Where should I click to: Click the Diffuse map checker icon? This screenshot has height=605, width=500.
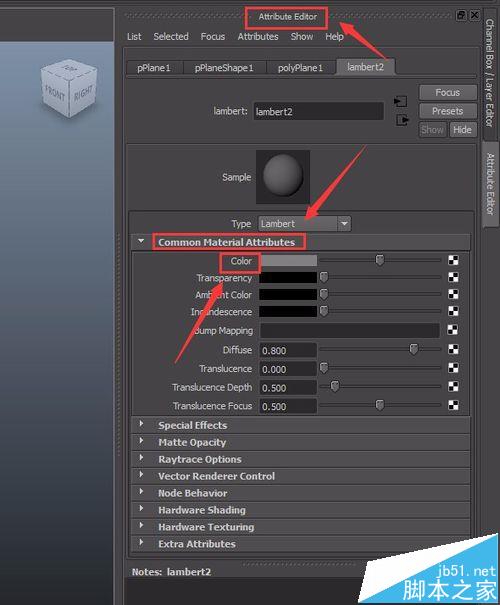coord(453,350)
